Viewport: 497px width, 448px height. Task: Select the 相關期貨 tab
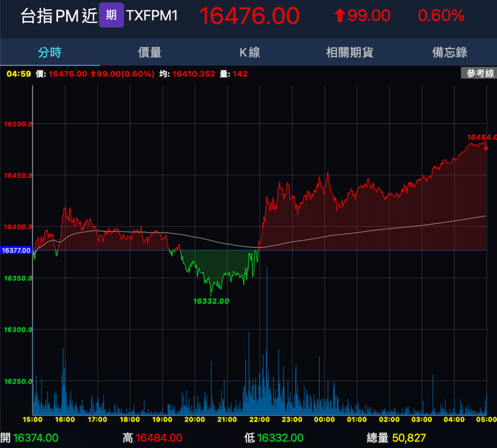click(350, 52)
